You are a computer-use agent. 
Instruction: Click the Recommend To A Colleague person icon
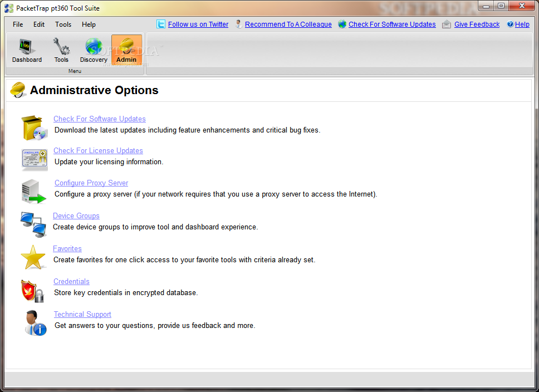point(238,24)
